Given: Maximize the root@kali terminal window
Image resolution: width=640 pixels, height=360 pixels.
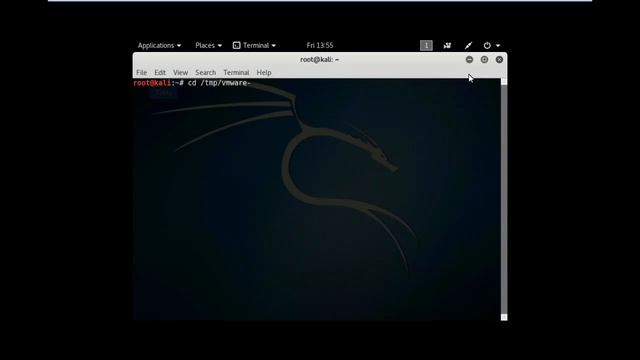Looking at the screenshot, I should click(x=484, y=60).
